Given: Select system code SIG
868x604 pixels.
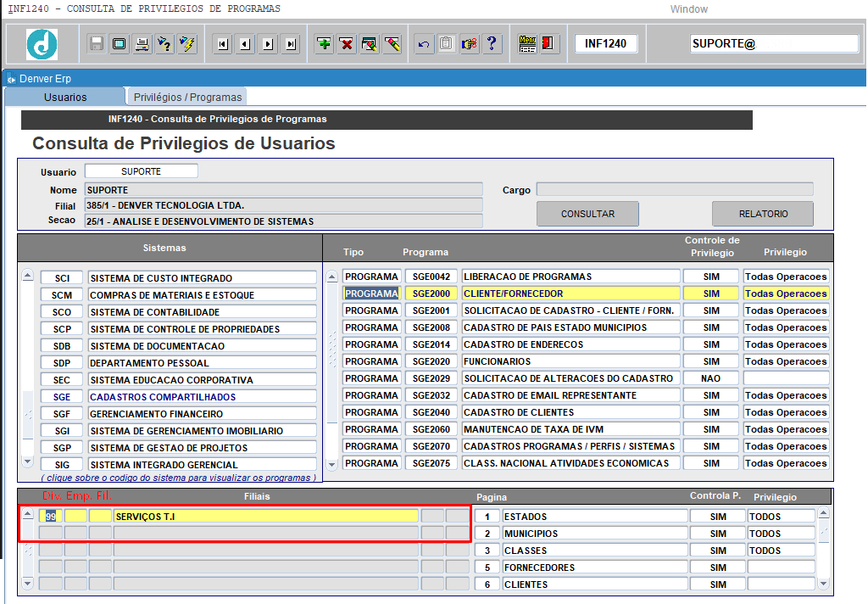Looking at the screenshot, I should click(62, 465).
